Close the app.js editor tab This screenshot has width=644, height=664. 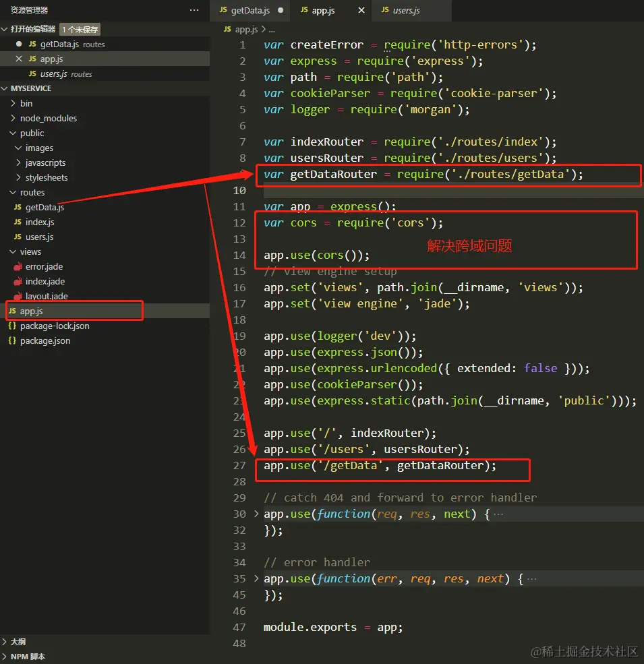pyautogui.click(x=361, y=10)
